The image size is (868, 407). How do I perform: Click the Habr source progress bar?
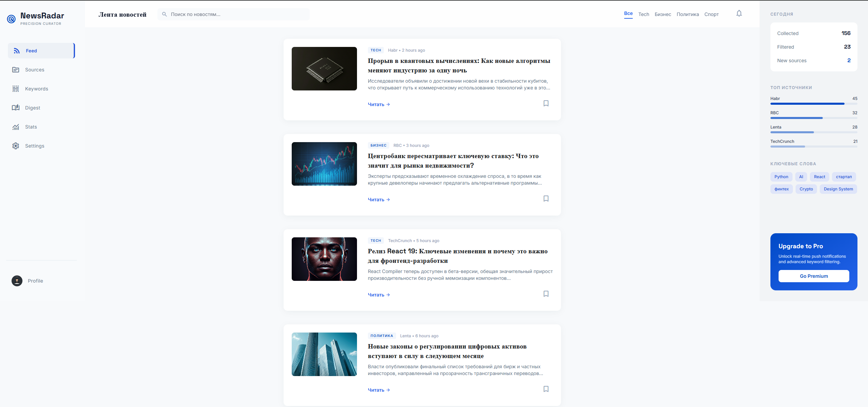pyautogui.click(x=813, y=104)
